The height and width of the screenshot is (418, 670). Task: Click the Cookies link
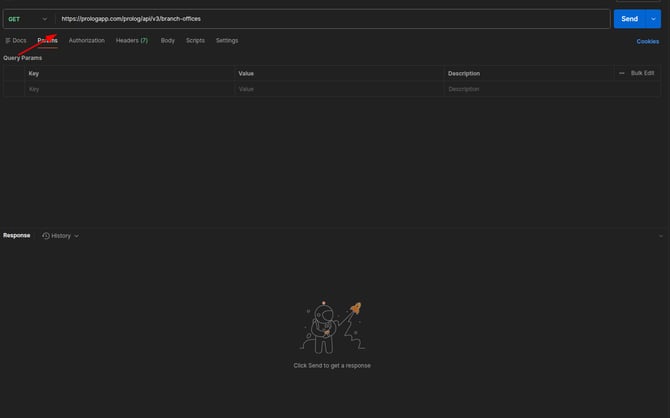click(648, 41)
